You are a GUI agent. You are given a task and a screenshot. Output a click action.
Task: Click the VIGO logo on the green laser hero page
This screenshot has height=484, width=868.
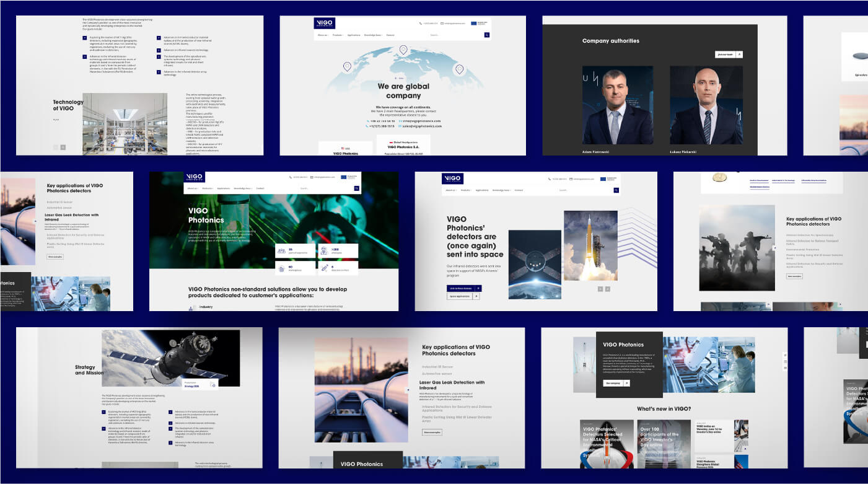click(194, 177)
